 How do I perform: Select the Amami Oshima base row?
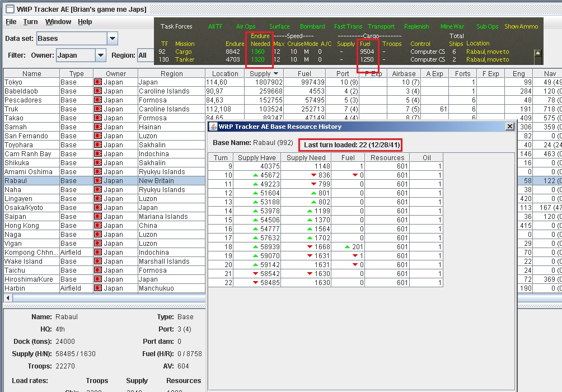click(x=104, y=172)
